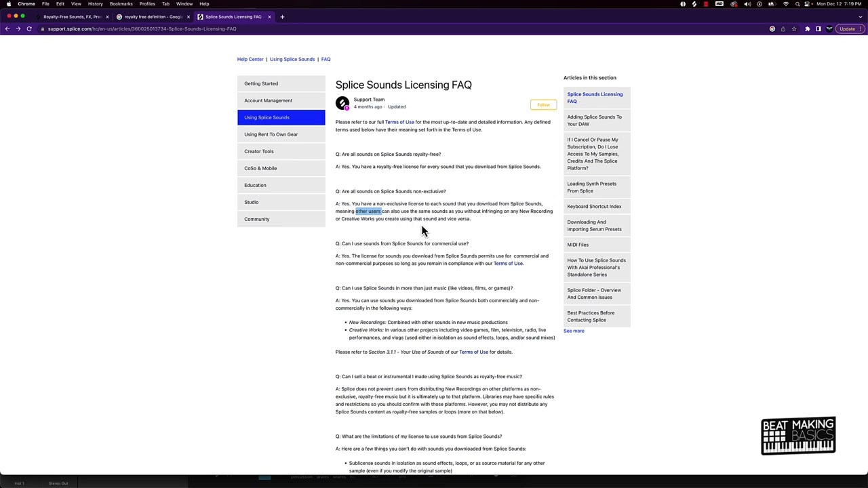The width and height of the screenshot is (868, 488).
Task: Open the Apple menu
Action: point(9,4)
